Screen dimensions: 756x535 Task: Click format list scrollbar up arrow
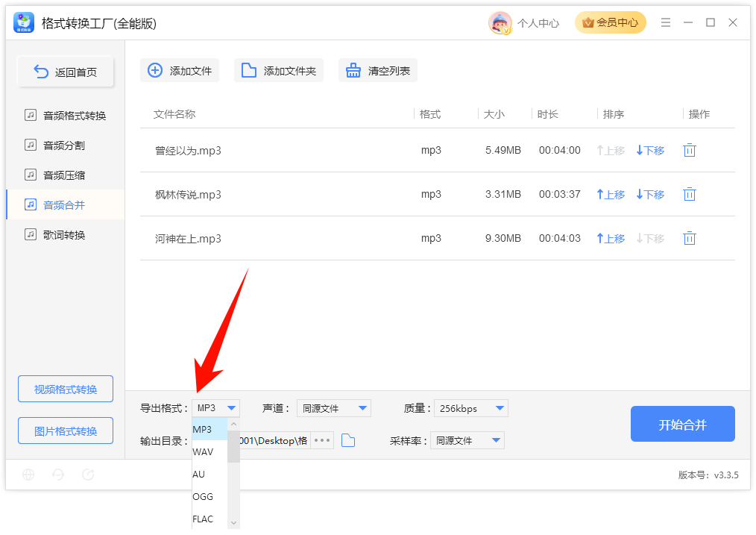pyautogui.click(x=233, y=424)
